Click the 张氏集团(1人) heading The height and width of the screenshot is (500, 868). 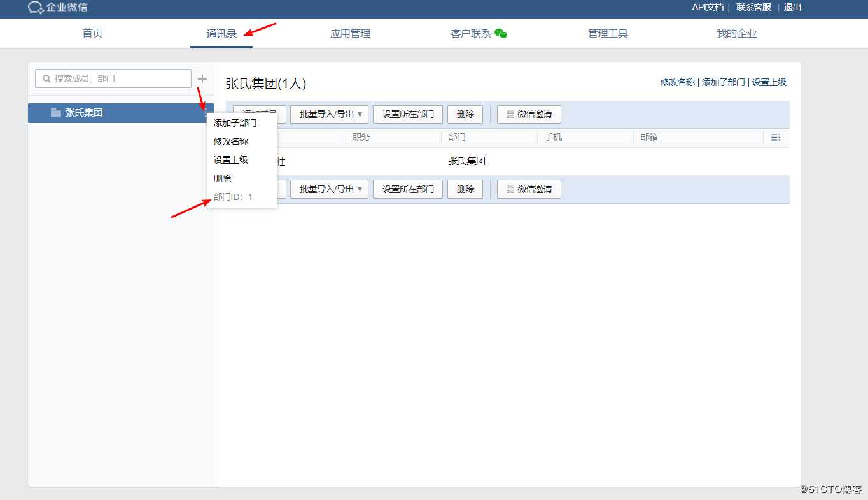266,83
